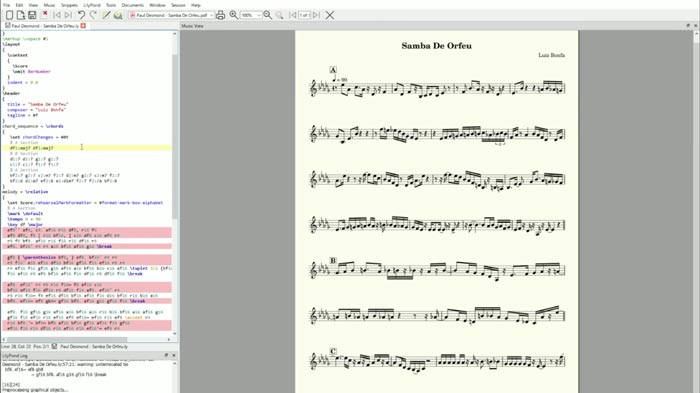This screenshot has height=393, width=700.
Task: Click the Luiz Bonfa composer name in score
Action: tap(551, 55)
